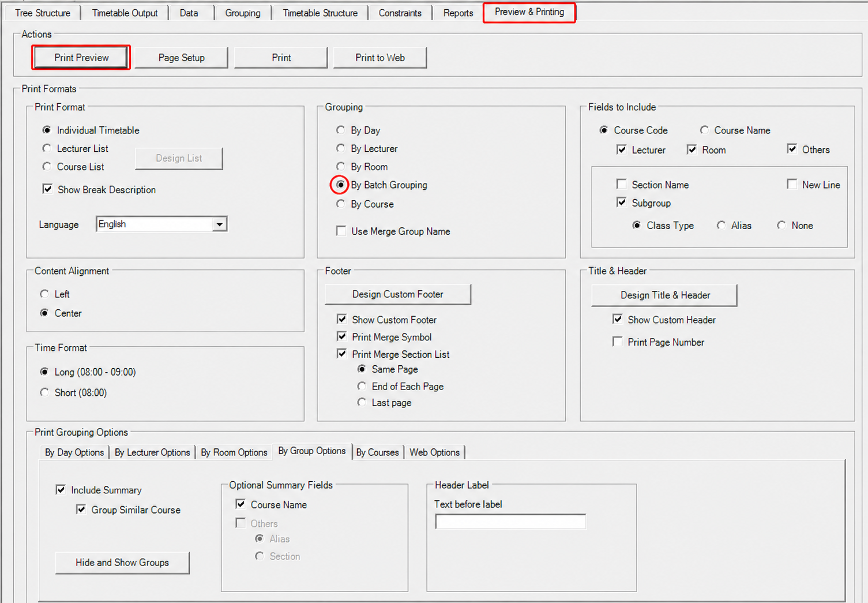Viewport: 868px width, 603px height.
Task: Open Page Setup
Action: pos(182,58)
